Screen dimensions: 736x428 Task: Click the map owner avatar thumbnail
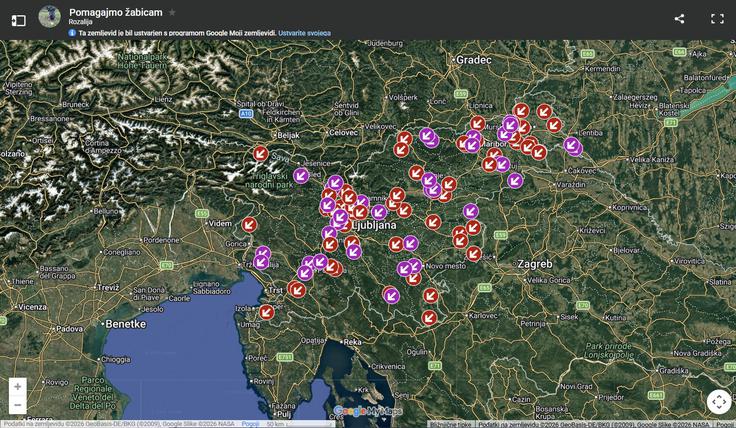coord(49,16)
